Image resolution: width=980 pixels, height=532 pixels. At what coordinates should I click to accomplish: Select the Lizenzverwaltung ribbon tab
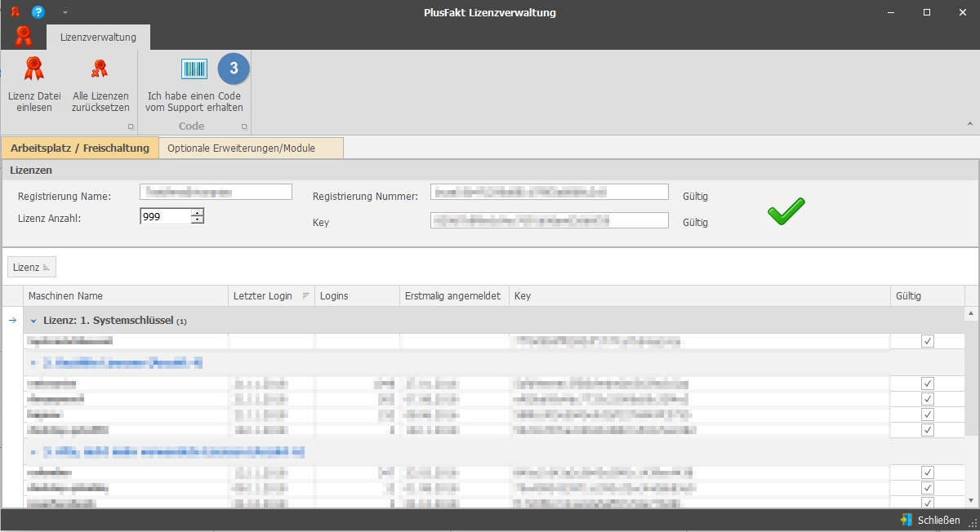coord(98,38)
